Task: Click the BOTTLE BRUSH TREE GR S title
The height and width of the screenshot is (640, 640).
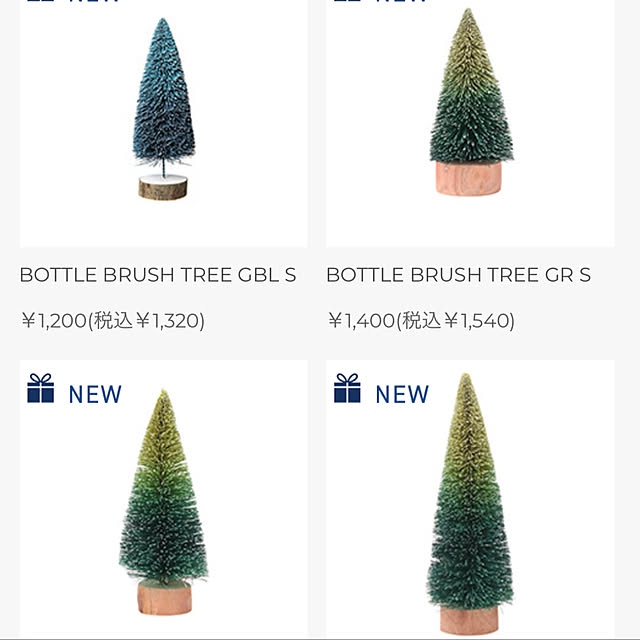Action: click(458, 275)
